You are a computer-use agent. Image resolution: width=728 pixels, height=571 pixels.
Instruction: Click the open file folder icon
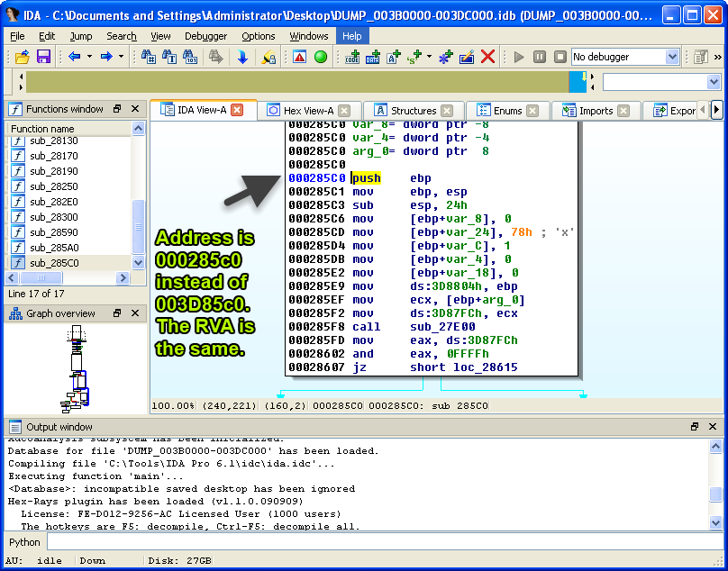click(x=23, y=57)
